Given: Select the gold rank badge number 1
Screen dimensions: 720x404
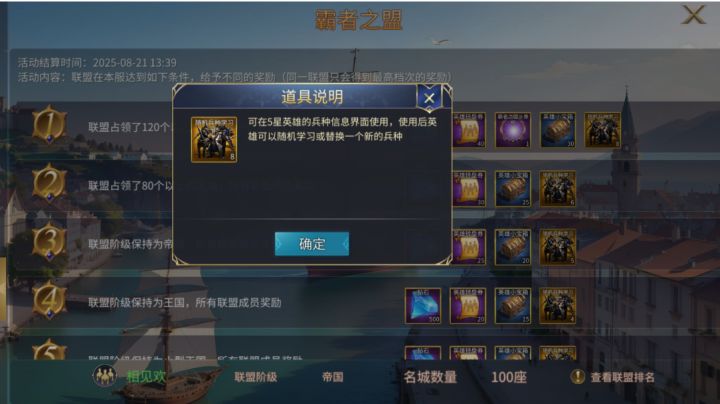Looking at the screenshot, I should tap(49, 124).
